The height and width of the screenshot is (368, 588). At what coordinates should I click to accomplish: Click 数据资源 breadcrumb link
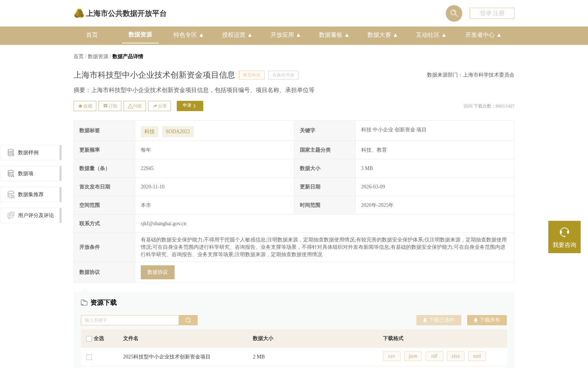tap(98, 57)
